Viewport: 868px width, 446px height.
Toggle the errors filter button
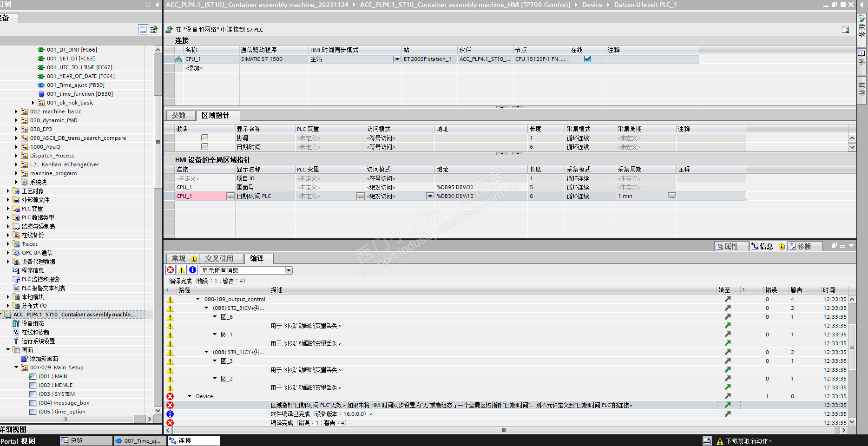click(171, 270)
